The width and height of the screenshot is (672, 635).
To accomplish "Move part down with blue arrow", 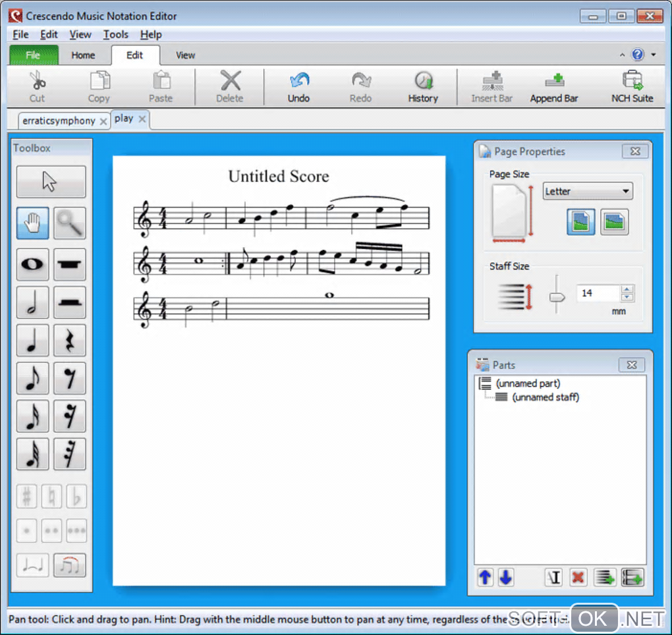I will pyautogui.click(x=506, y=577).
